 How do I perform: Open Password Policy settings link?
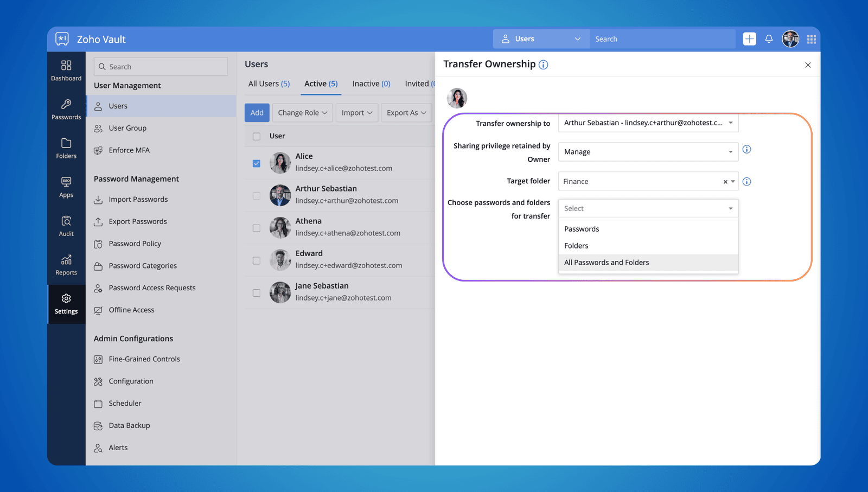click(x=135, y=244)
